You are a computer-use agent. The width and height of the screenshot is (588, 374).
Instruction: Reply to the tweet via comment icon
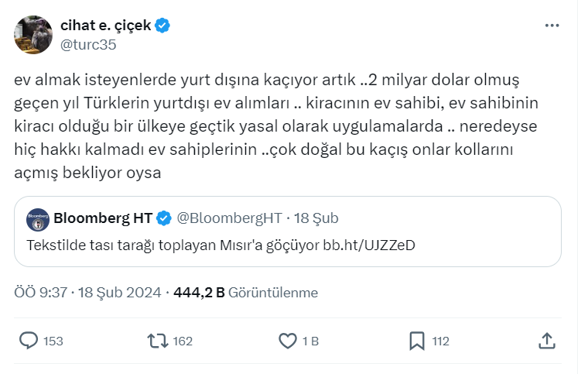pyautogui.click(x=29, y=340)
